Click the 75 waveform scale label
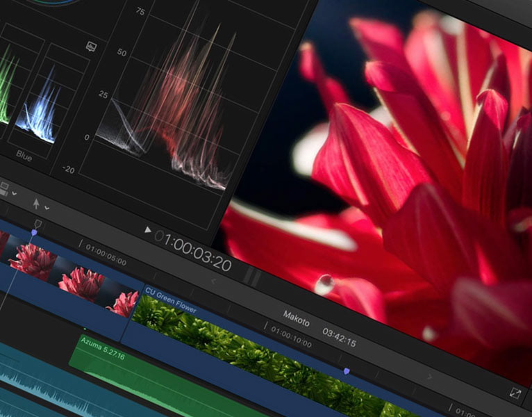 pyautogui.click(x=140, y=12)
